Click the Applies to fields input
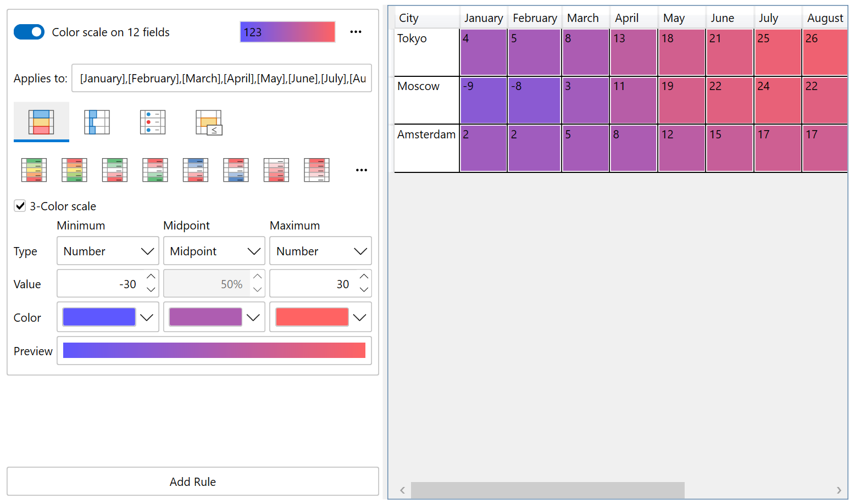Viewport: 855px width, 504px height. click(x=222, y=78)
